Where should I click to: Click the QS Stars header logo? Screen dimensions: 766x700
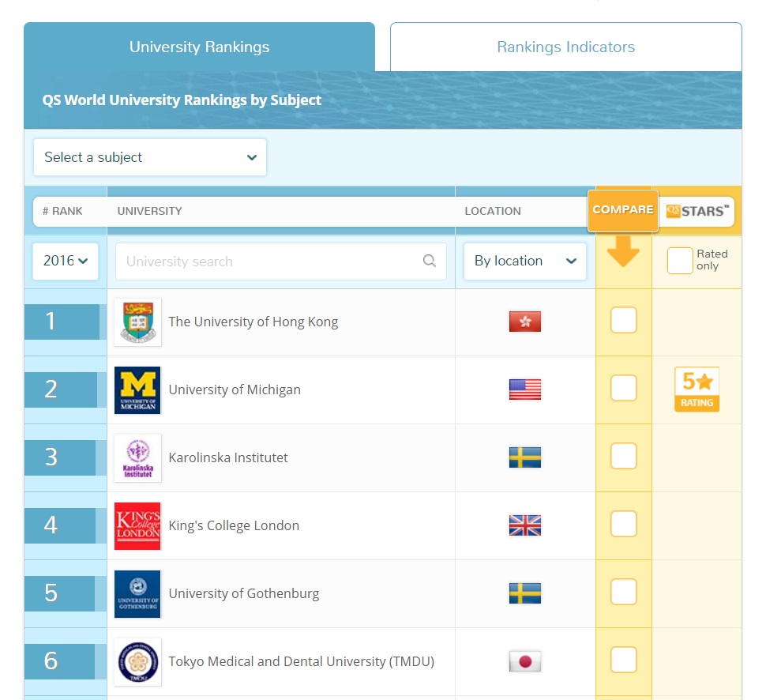click(x=697, y=211)
